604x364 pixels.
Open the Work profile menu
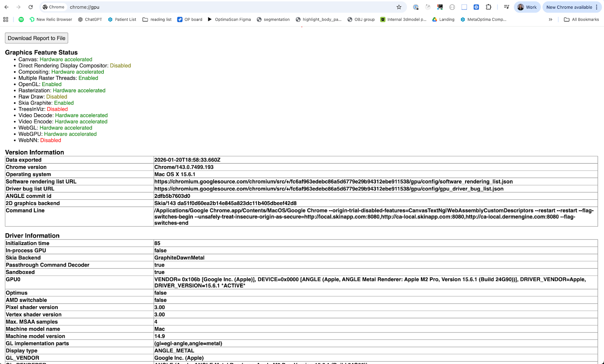click(527, 7)
